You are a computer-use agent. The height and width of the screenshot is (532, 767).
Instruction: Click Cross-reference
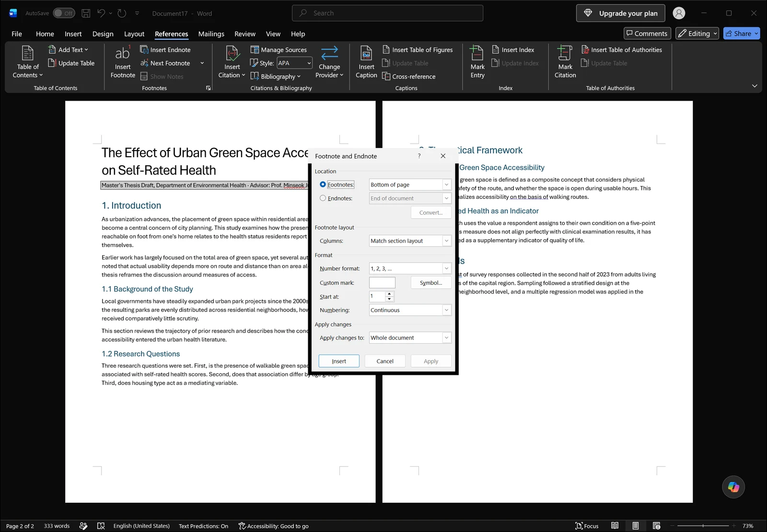409,76
